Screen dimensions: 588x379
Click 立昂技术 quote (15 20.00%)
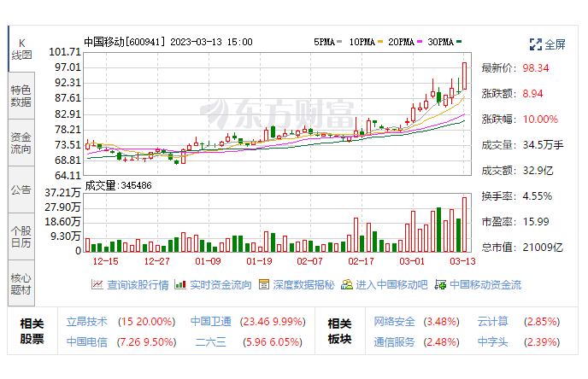(x=147, y=322)
